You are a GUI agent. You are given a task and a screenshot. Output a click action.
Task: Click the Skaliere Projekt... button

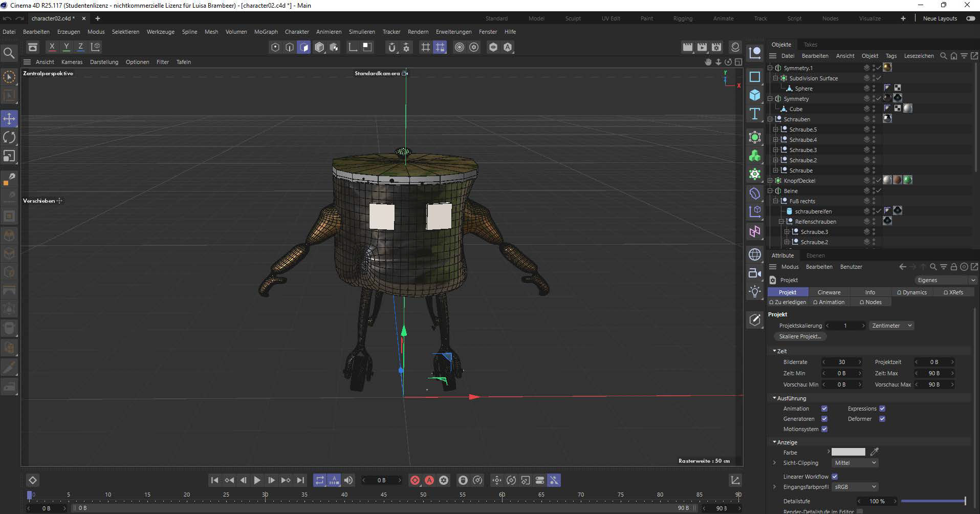(x=800, y=336)
